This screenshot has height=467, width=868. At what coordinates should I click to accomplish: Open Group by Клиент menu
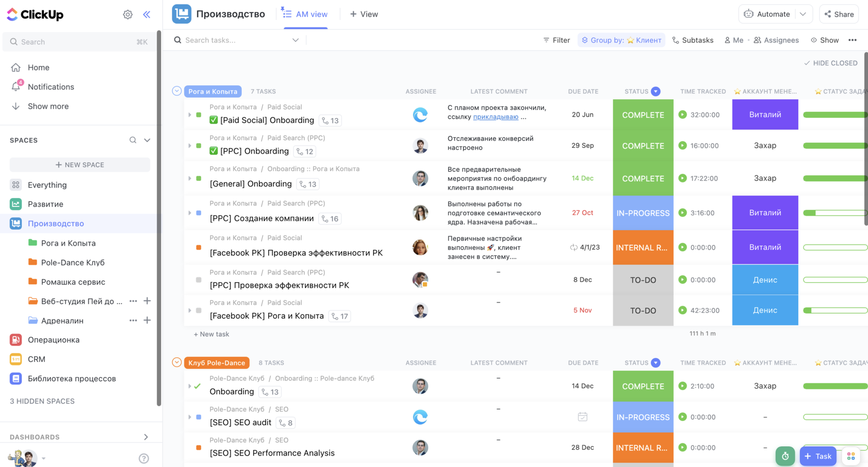pos(622,40)
